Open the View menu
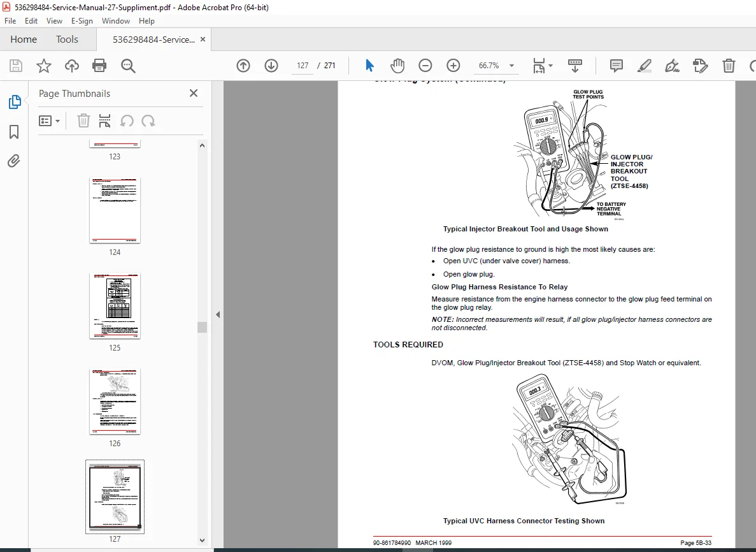Viewport: 756px width, 552px height. tap(54, 21)
